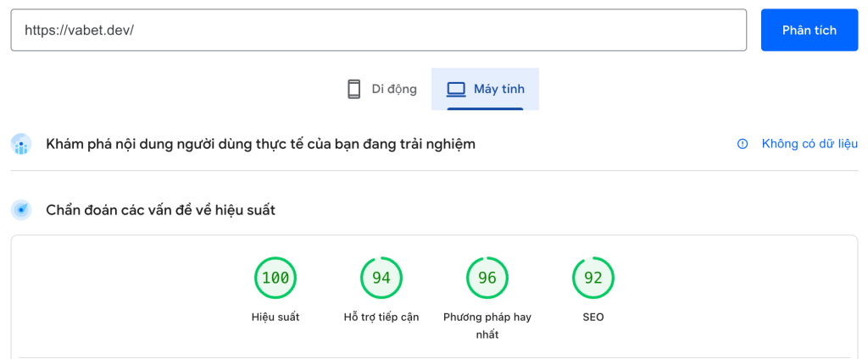This screenshot has width=868, height=359.
Task: Click the Chẩn đoán các vấn đề heading
Action: (160, 210)
